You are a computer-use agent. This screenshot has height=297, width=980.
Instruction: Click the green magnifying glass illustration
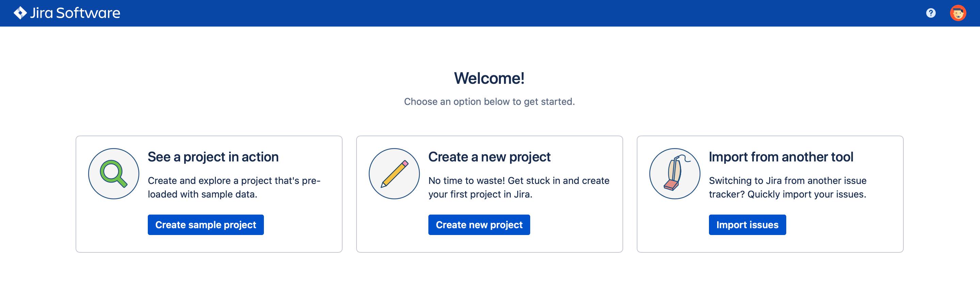[113, 174]
